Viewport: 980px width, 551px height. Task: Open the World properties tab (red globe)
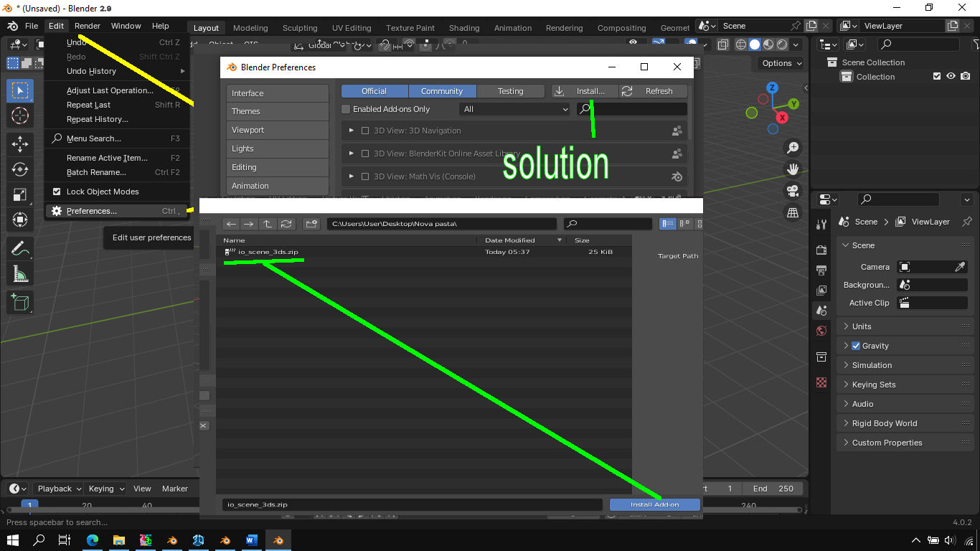(x=821, y=331)
